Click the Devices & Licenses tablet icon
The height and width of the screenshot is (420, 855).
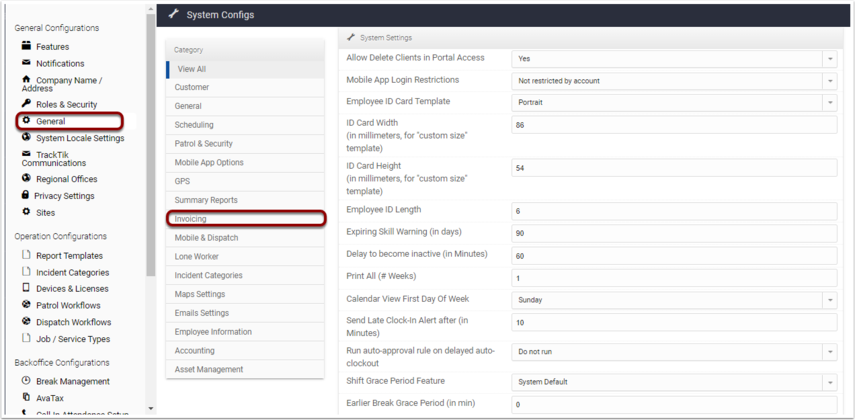pyautogui.click(x=26, y=288)
